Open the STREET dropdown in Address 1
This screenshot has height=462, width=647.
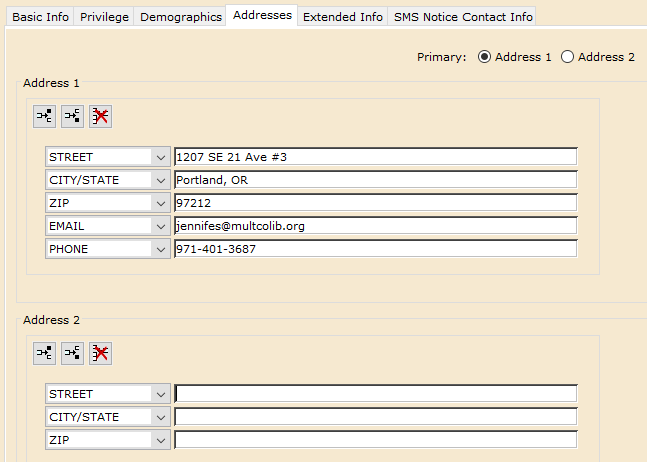point(160,157)
